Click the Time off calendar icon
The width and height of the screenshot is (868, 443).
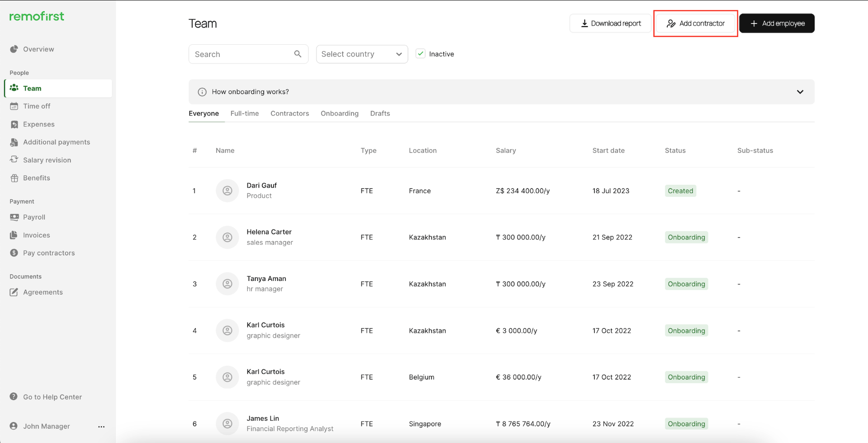tap(14, 106)
